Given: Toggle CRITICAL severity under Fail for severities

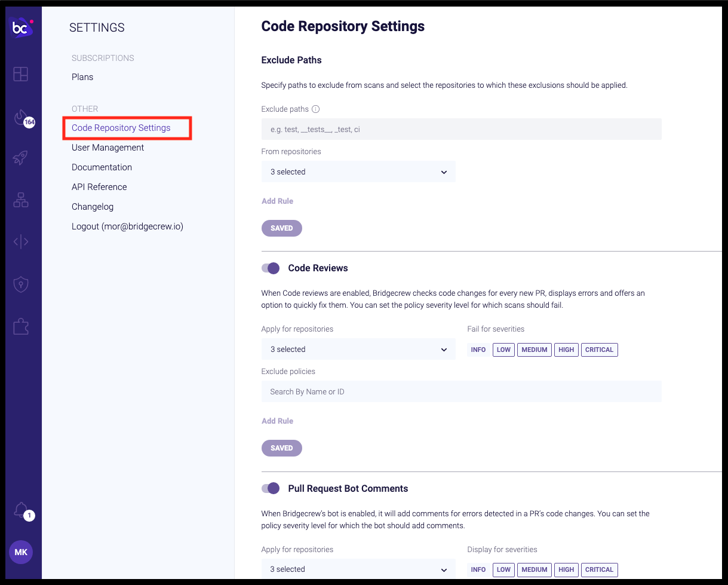Looking at the screenshot, I should click(x=600, y=350).
